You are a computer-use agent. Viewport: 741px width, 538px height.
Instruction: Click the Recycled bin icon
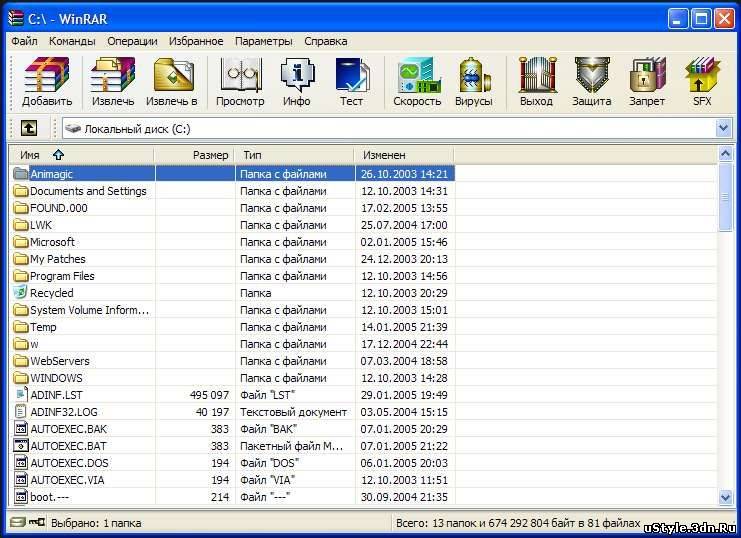[20, 292]
